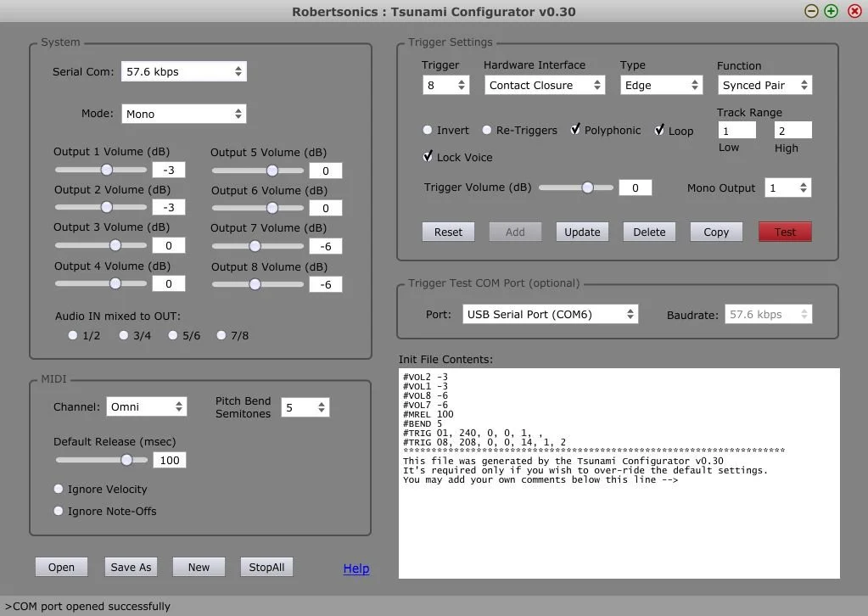
Task: Click Output 3 Volume slider handle
Action: (x=115, y=245)
